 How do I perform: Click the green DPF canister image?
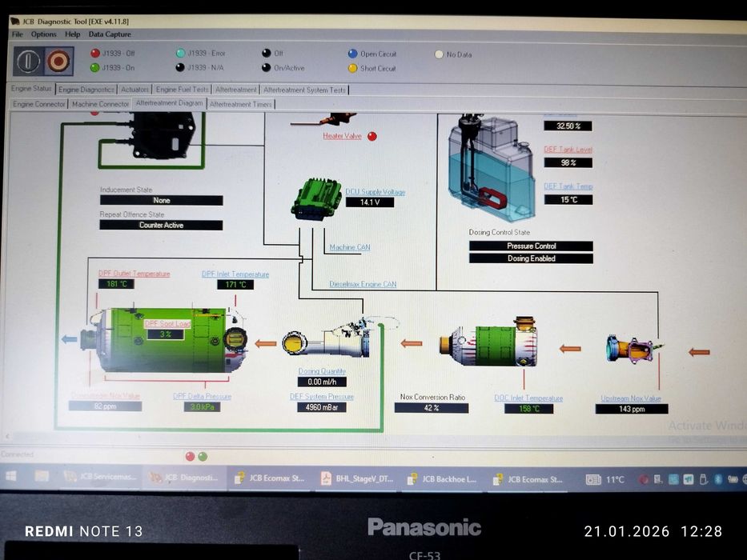click(164, 339)
